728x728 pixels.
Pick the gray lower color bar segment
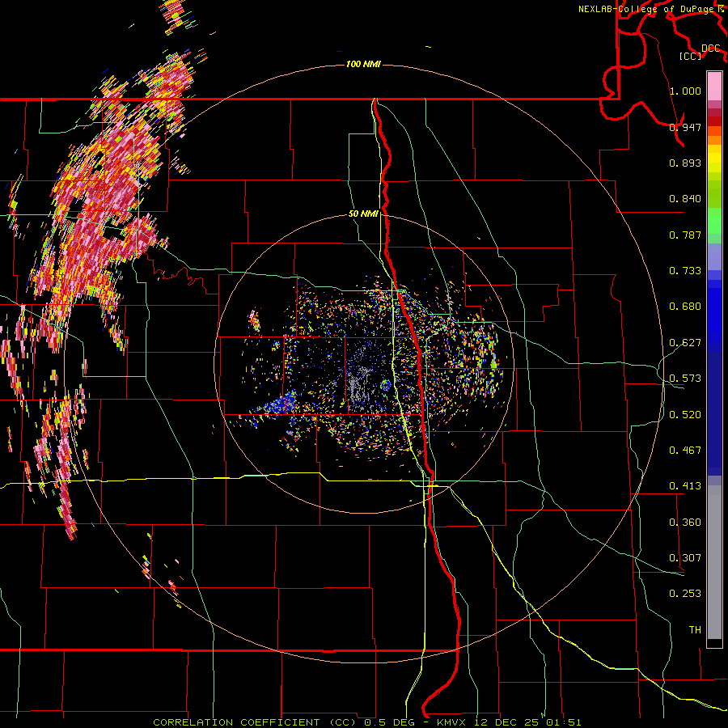tap(714, 562)
